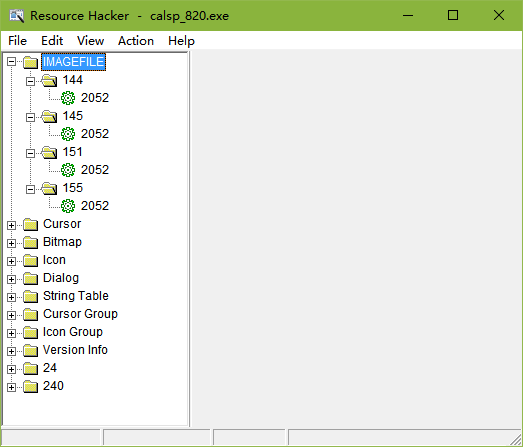Collapse the 145 folder node
This screenshot has height=447, width=523.
(x=30, y=117)
